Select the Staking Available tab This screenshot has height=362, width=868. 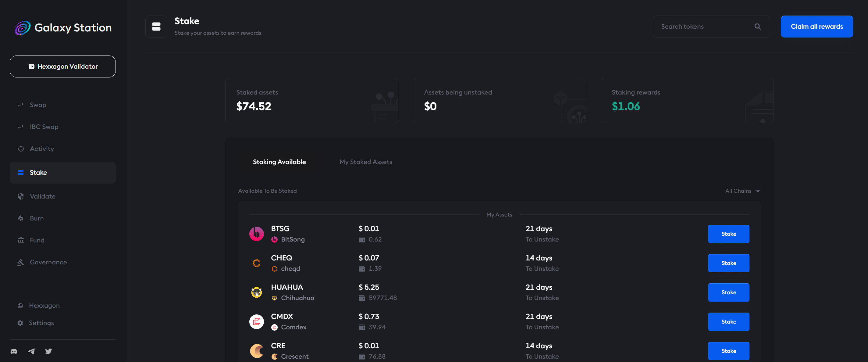tap(279, 162)
